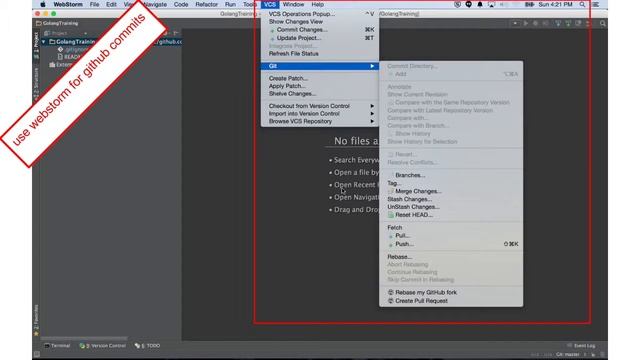Open the Run menu
This screenshot has height=360, width=640.
230,4
